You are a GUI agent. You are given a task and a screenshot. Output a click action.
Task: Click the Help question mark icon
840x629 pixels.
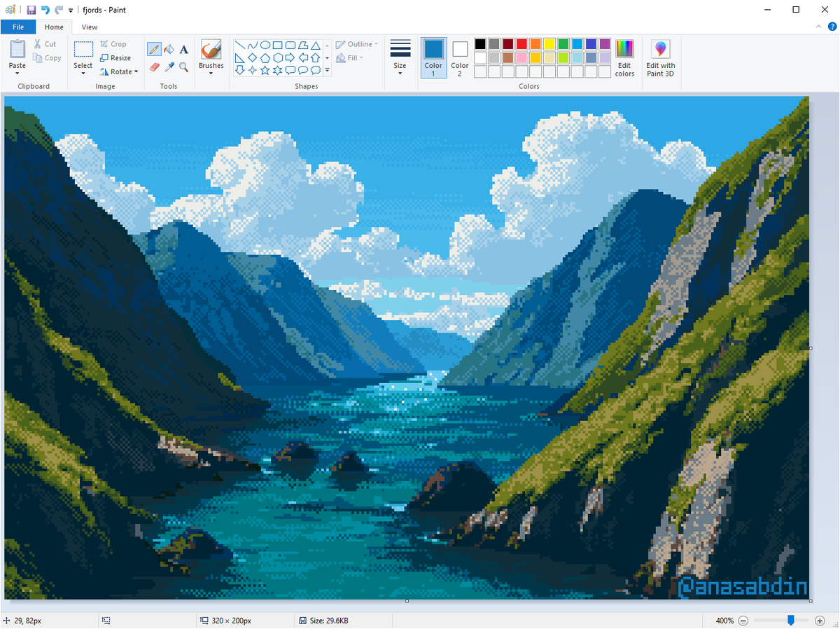coord(832,27)
